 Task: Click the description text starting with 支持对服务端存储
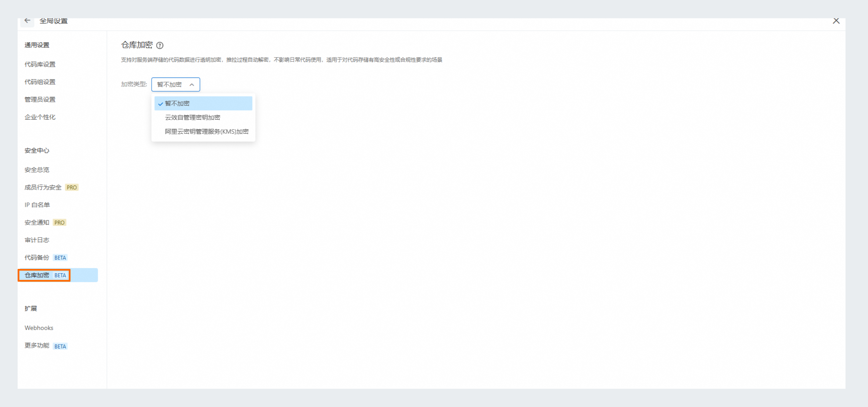[281, 60]
